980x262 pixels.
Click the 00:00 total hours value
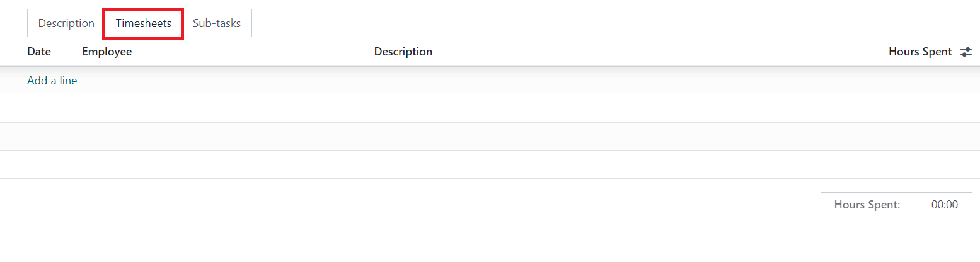[945, 205]
